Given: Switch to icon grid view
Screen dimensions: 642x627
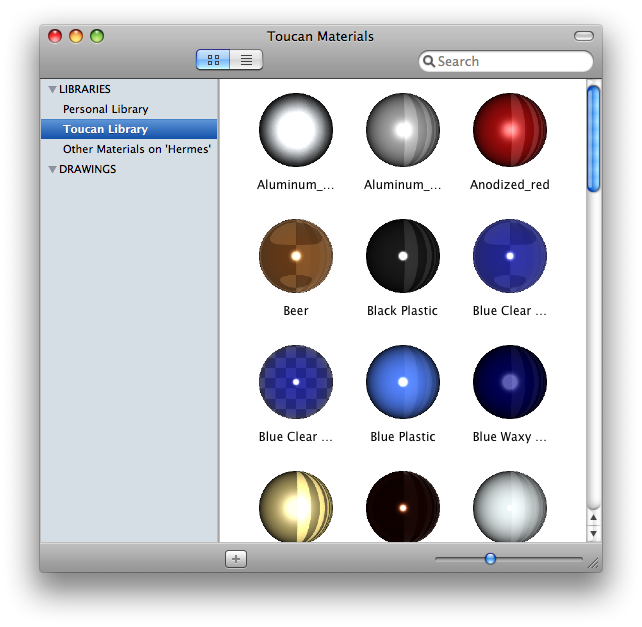Looking at the screenshot, I should pos(213,60).
